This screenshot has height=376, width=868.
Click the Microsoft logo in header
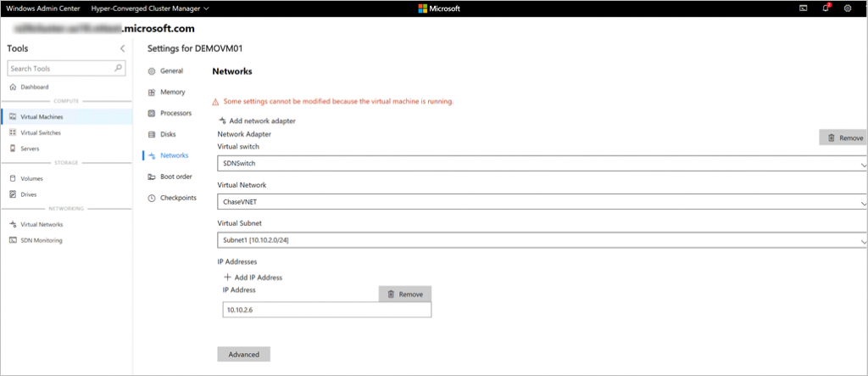[x=438, y=8]
